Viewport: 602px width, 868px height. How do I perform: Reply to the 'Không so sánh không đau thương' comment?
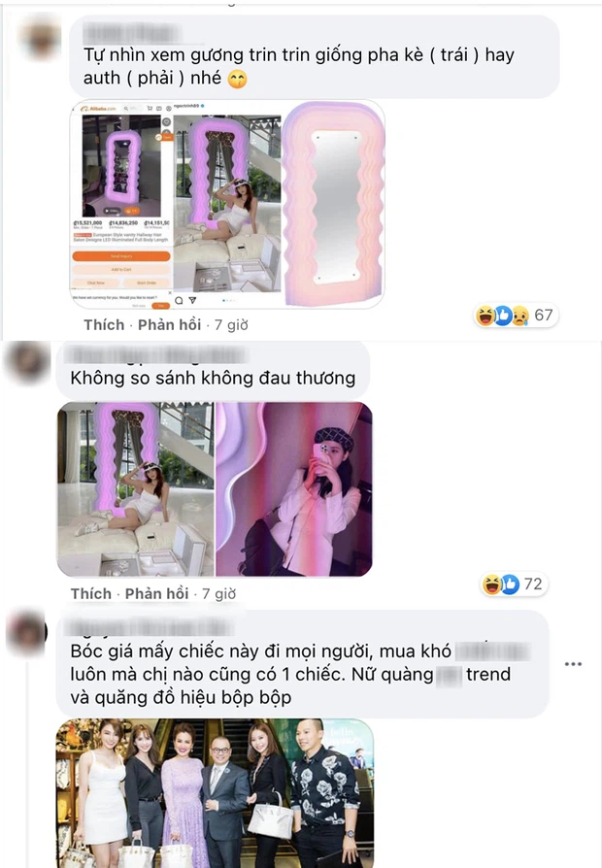coord(156,594)
